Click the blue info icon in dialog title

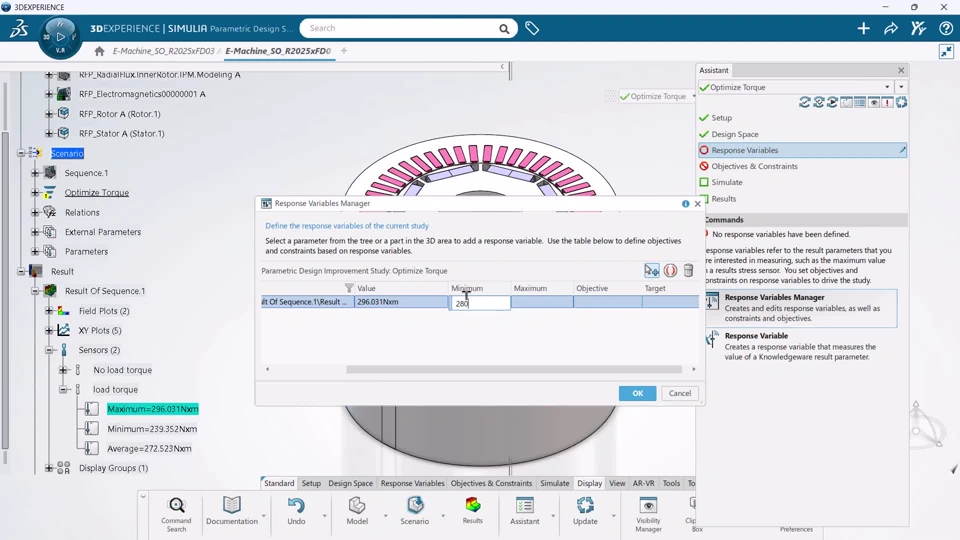coord(685,204)
